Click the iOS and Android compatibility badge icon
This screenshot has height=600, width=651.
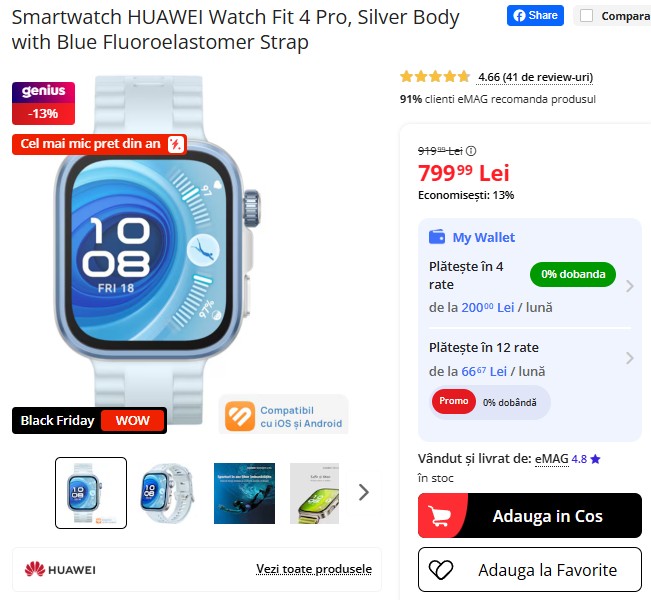(240, 416)
